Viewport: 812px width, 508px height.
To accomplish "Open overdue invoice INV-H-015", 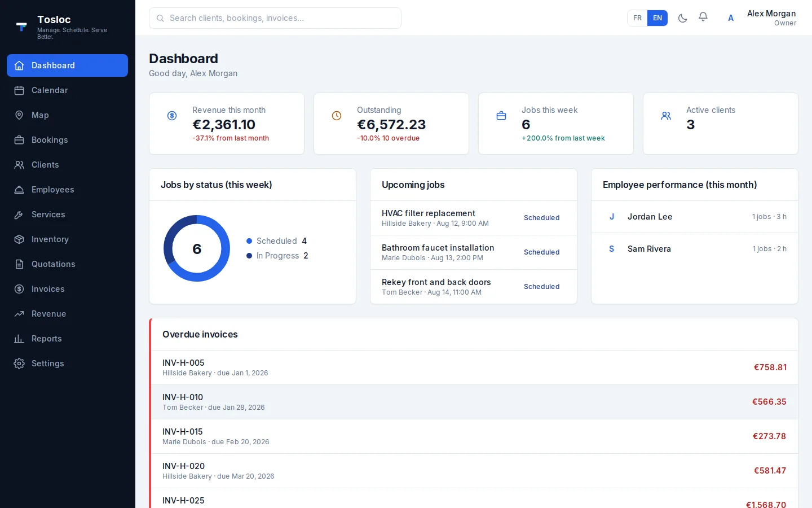I will coord(474,436).
